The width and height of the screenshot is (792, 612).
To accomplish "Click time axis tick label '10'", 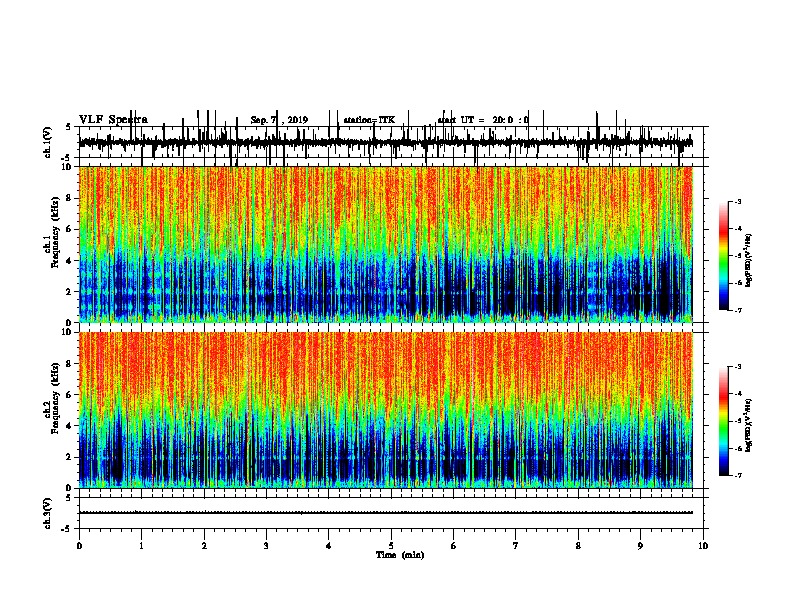I will [703, 546].
